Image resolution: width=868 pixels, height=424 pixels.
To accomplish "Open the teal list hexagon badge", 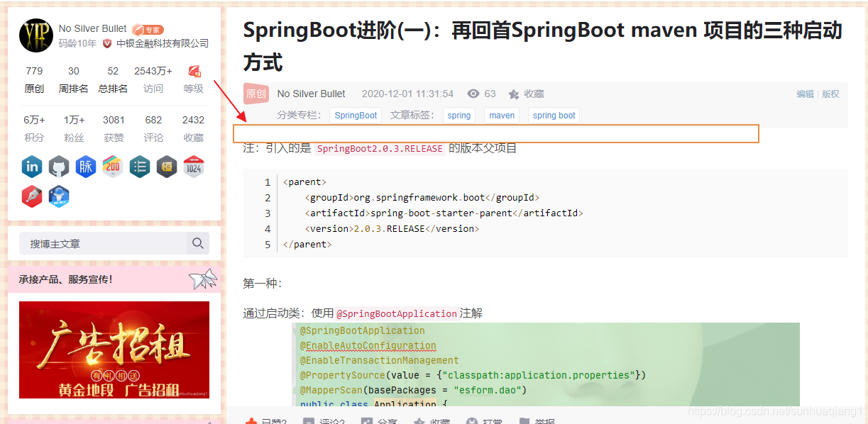I will click(140, 167).
